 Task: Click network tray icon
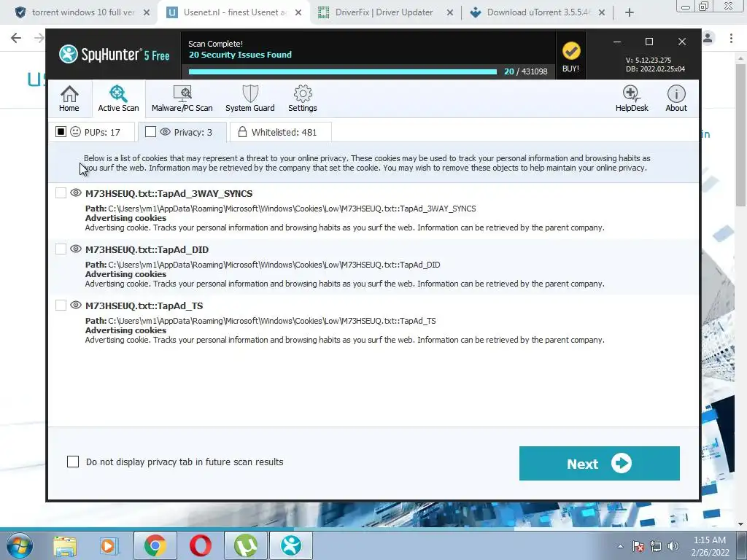coord(656,546)
